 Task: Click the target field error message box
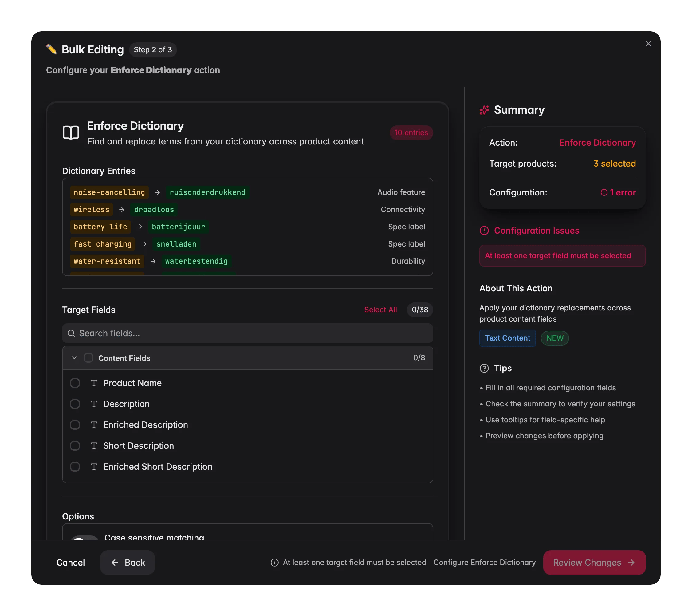pyautogui.click(x=562, y=256)
